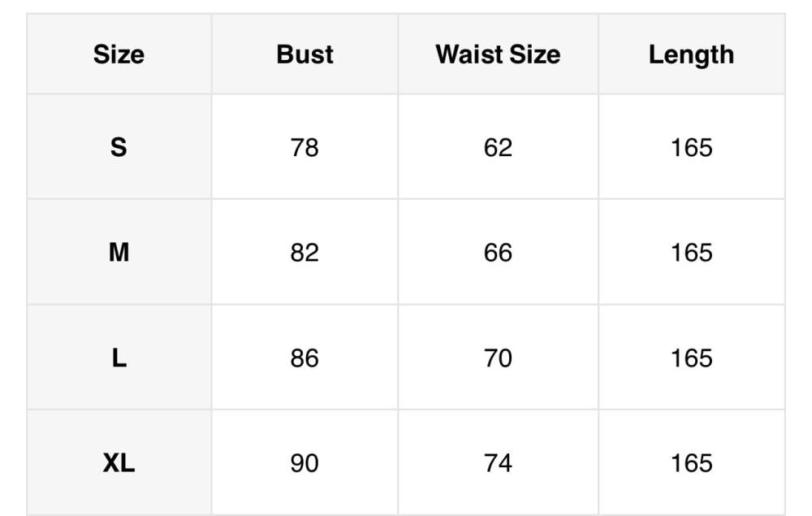812x516 pixels.
Task: Click waist value 70 for size L
Action: [498, 358]
